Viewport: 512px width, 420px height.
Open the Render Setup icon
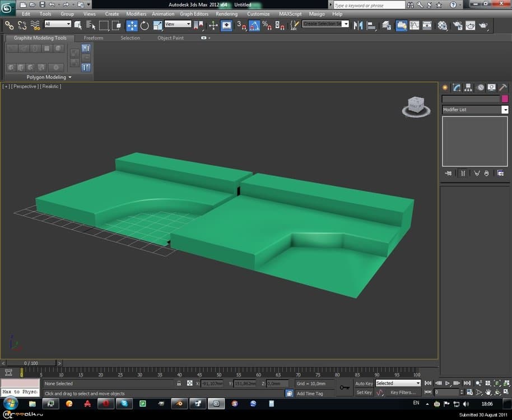458,25
